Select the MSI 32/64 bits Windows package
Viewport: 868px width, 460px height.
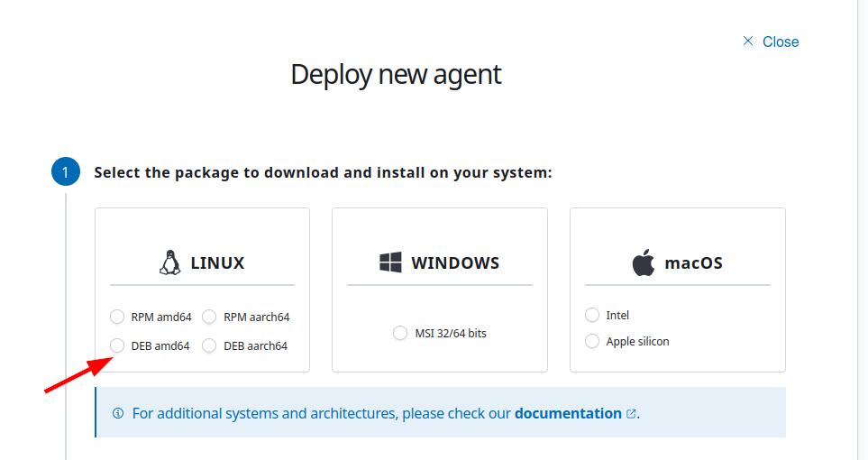point(400,334)
